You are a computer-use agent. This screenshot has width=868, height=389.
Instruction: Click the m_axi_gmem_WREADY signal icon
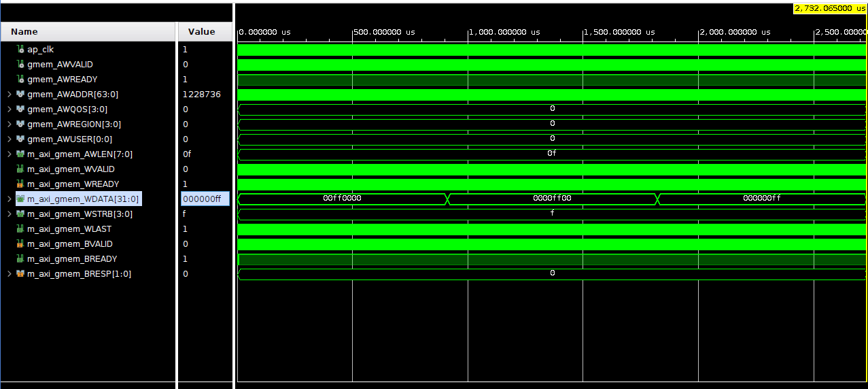coord(20,184)
